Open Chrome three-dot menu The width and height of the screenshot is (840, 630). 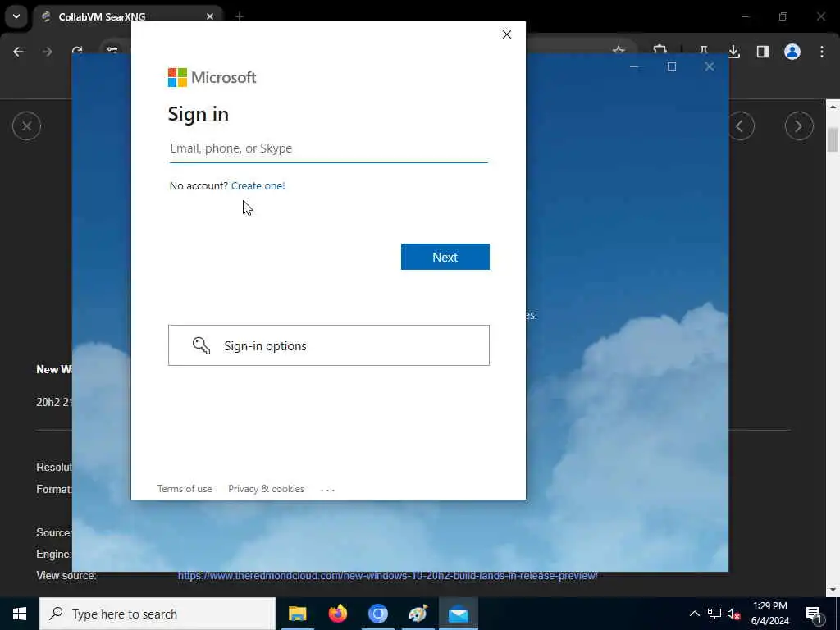tap(822, 52)
